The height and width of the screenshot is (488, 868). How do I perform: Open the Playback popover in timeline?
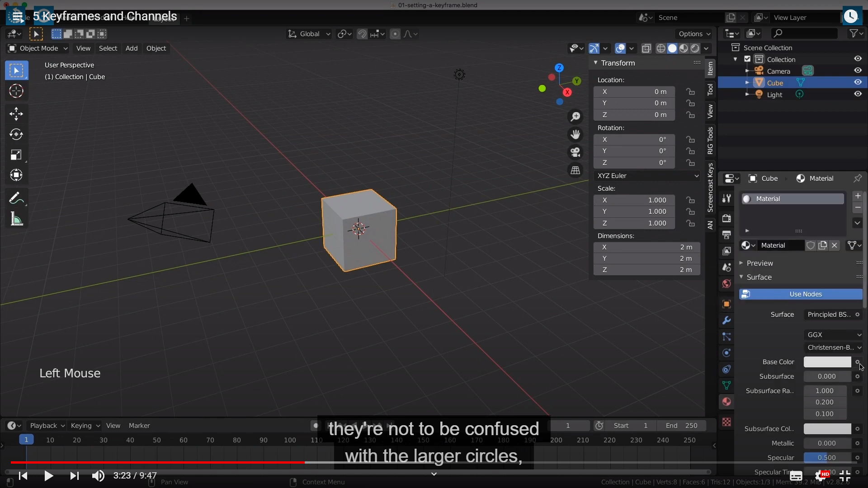(47, 426)
